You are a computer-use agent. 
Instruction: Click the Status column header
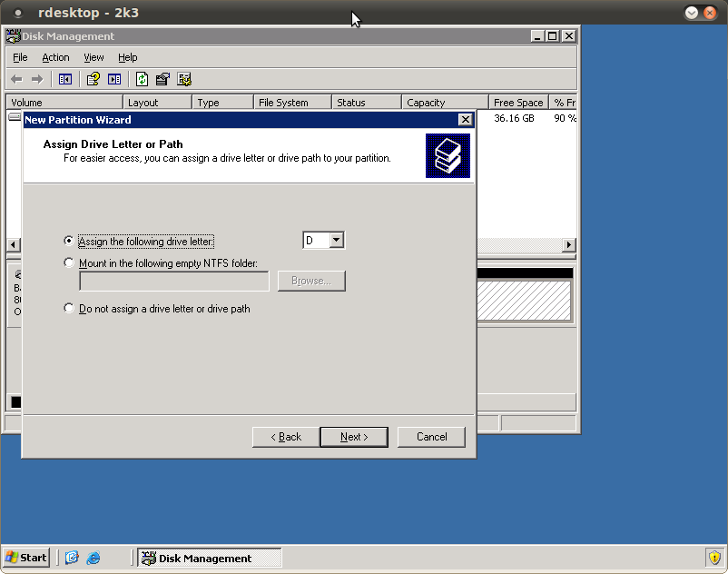tap(367, 102)
